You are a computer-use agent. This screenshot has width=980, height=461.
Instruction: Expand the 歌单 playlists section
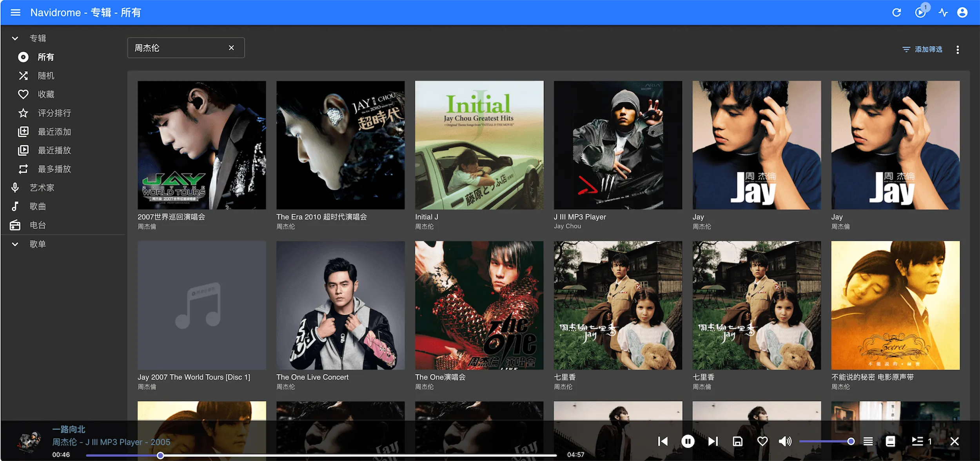15,244
